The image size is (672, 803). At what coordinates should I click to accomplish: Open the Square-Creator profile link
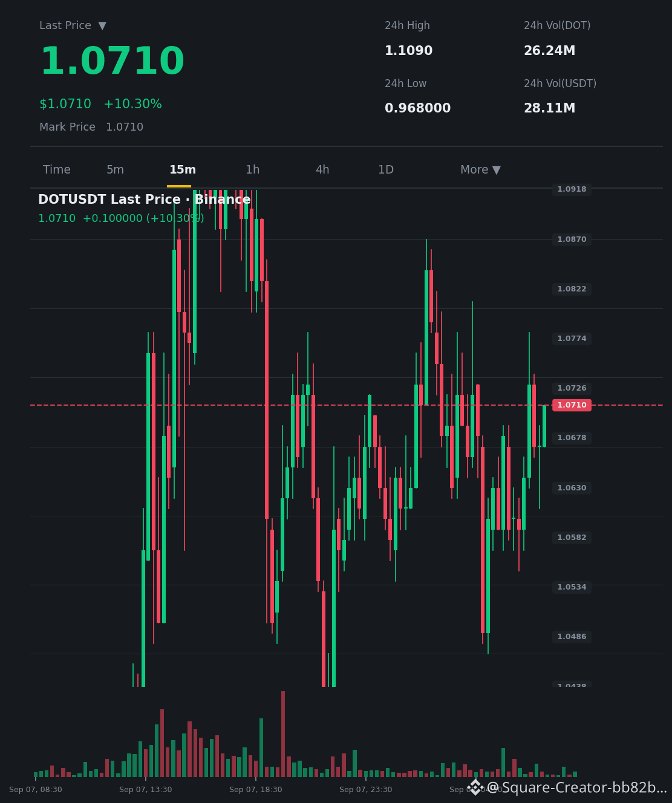576,788
